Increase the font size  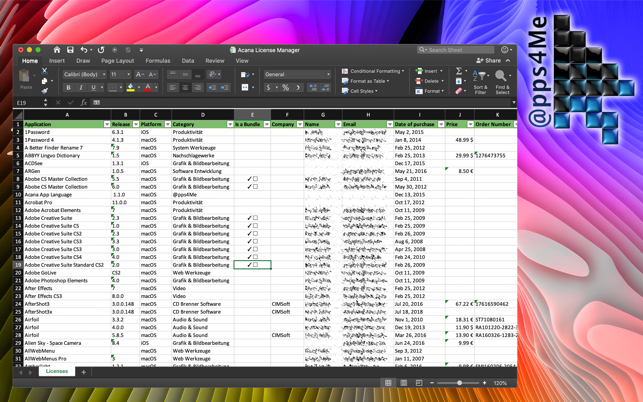(139, 74)
